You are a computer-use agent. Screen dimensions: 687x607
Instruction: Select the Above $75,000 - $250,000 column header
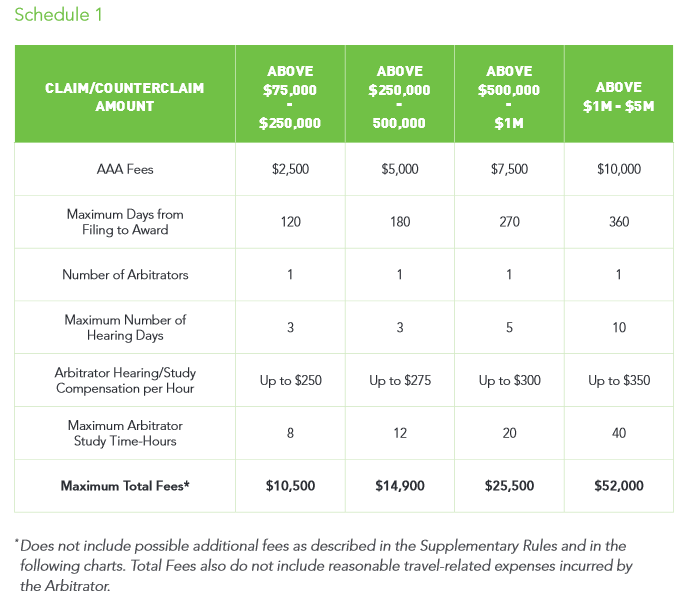[x=290, y=97]
